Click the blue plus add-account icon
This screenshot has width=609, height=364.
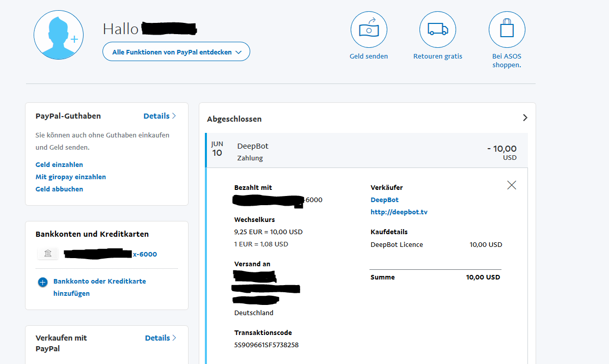tap(43, 282)
